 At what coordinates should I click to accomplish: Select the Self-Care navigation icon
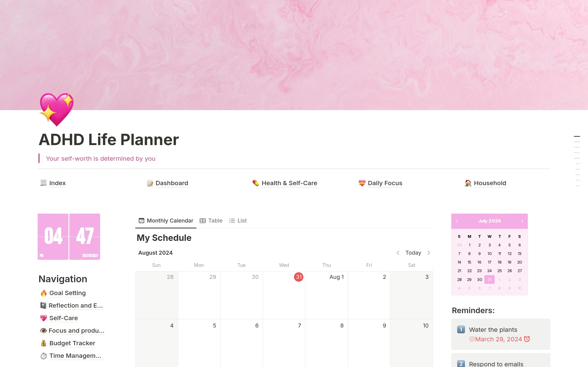[43, 318]
